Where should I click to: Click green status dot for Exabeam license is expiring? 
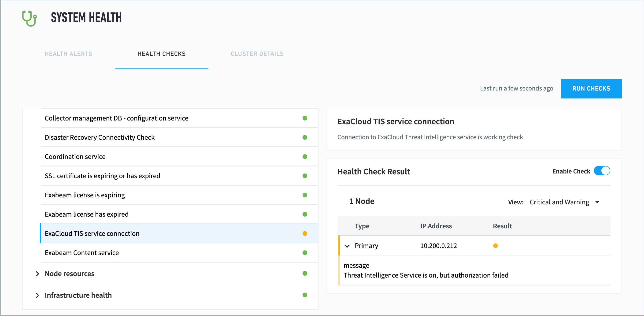(305, 195)
